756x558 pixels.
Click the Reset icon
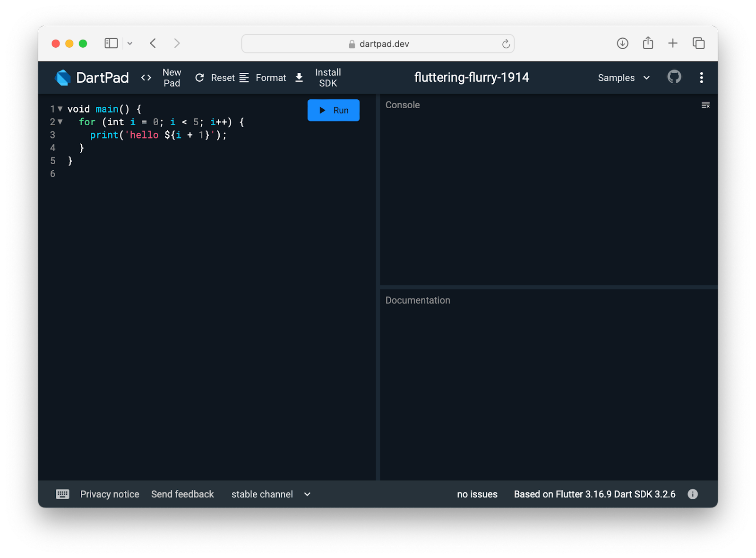point(199,78)
